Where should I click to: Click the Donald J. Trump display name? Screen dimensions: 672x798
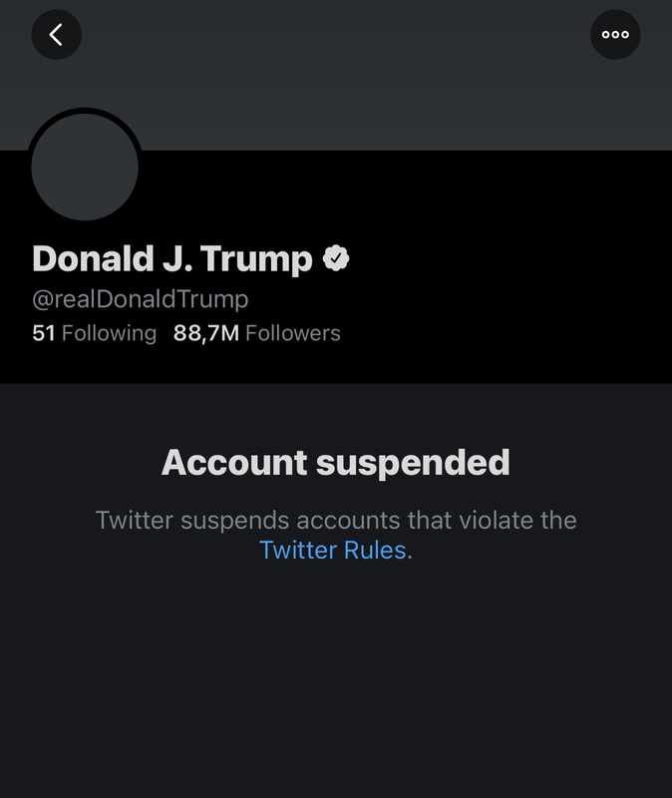click(172, 258)
